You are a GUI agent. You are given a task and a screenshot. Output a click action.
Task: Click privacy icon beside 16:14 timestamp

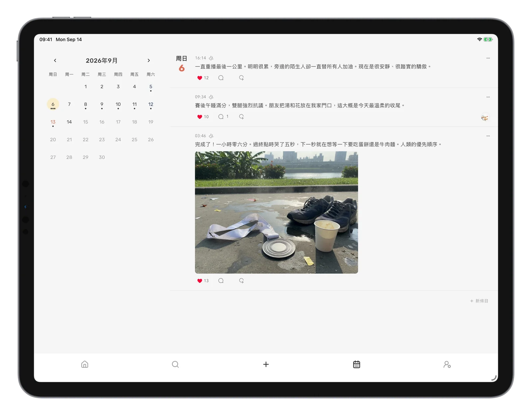[x=211, y=58]
